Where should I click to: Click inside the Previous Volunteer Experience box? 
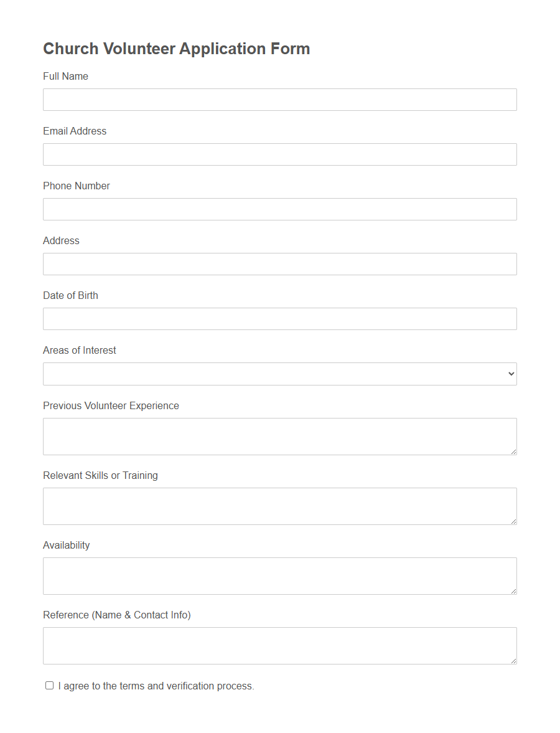coord(279,436)
